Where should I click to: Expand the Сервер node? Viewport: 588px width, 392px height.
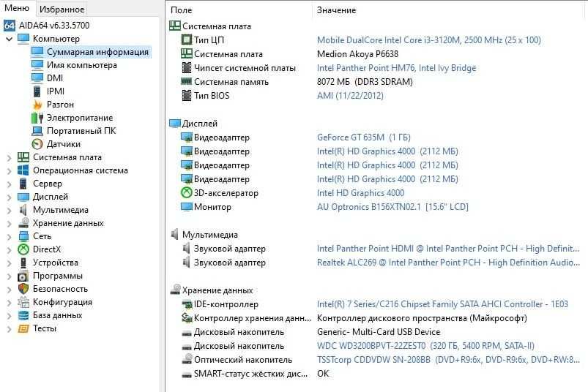tap(10, 184)
